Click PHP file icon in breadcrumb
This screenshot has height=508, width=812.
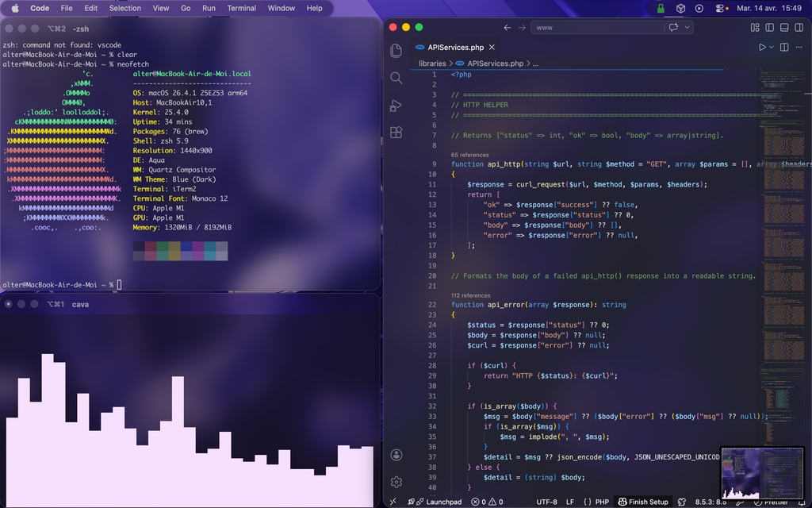459,63
